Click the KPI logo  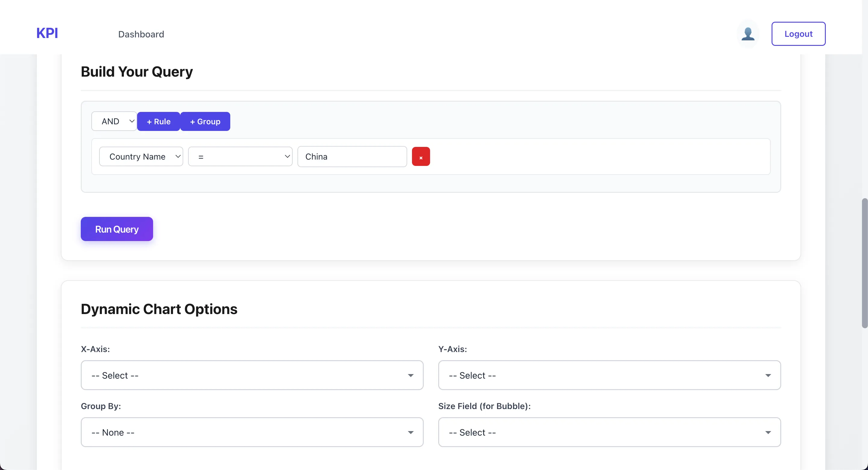[47, 33]
